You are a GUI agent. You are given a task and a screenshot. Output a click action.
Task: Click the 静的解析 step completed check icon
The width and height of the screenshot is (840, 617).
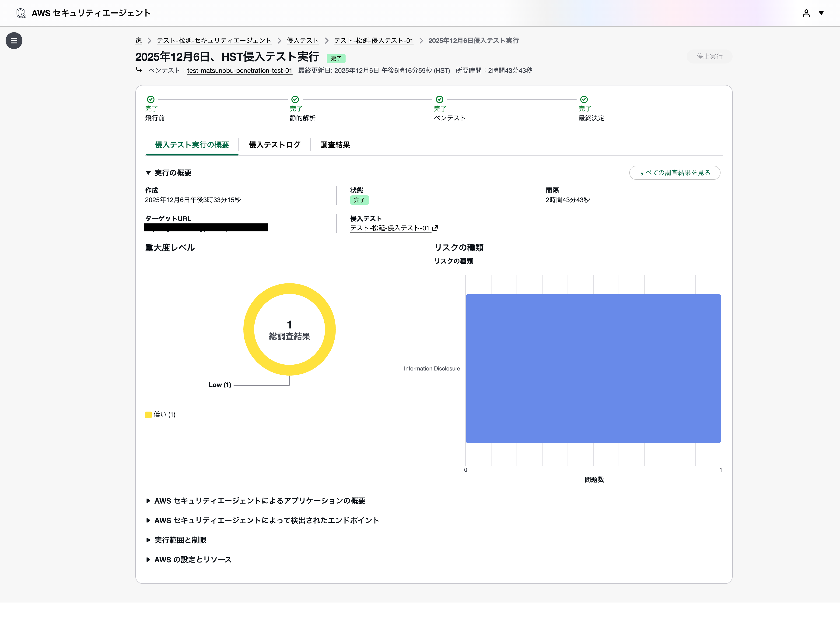coord(295,99)
